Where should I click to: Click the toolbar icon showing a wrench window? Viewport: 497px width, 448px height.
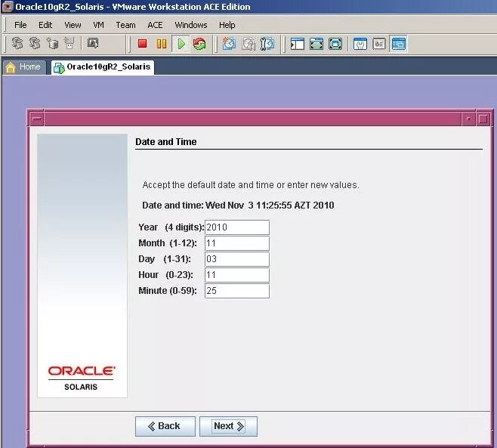(360, 44)
